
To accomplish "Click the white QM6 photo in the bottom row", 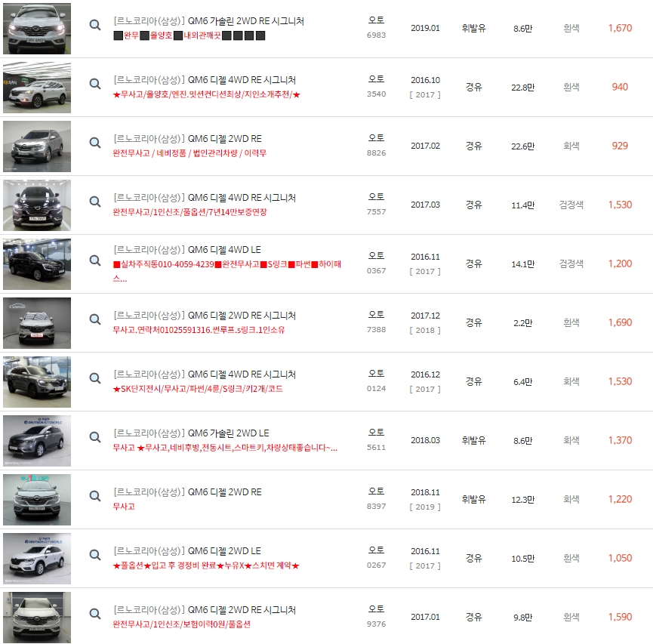I will 36,617.
